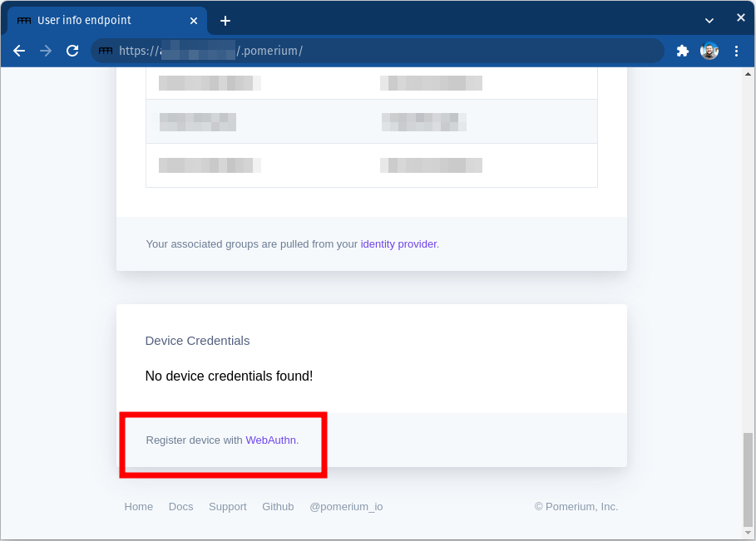Click the browser profile avatar
Screen dimensions: 756x541
pyautogui.click(x=709, y=51)
